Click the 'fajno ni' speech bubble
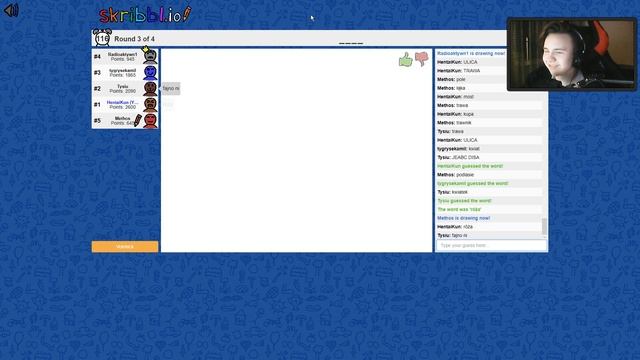This screenshot has height=360, width=640. point(171,88)
